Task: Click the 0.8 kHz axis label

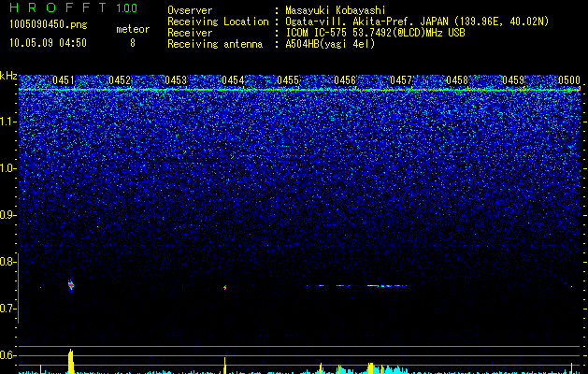Action: coord(7,262)
